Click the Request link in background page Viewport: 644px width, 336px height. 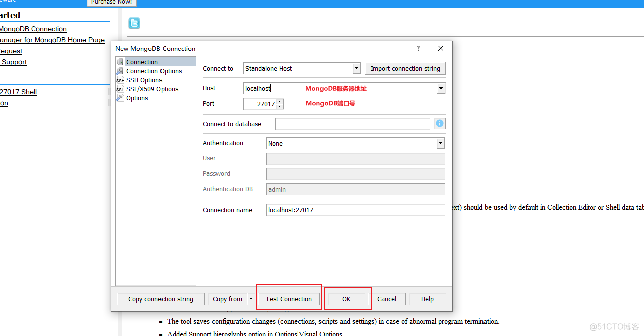click(11, 51)
